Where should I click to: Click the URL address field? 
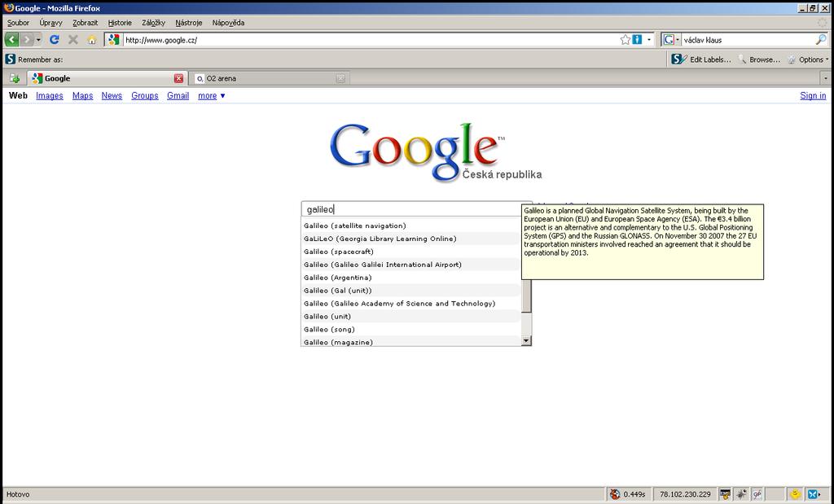tap(371, 40)
